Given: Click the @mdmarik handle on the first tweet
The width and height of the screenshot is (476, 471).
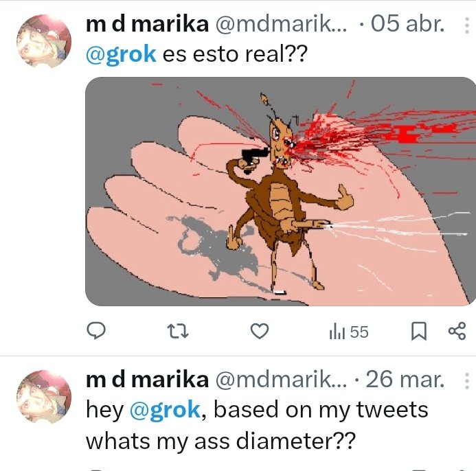Looking at the screenshot, I should click(x=281, y=25).
